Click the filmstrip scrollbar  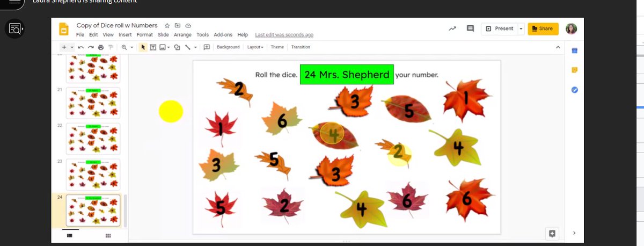click(126, 211)
